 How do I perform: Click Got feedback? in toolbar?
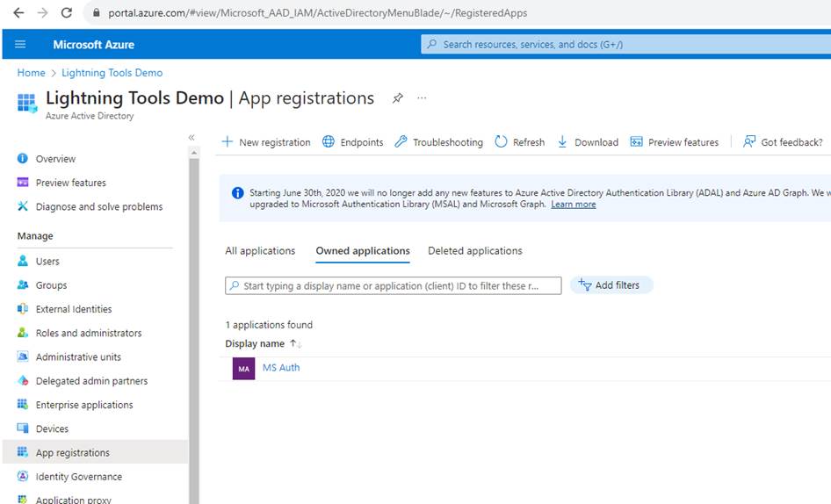(x=783, y=142)
